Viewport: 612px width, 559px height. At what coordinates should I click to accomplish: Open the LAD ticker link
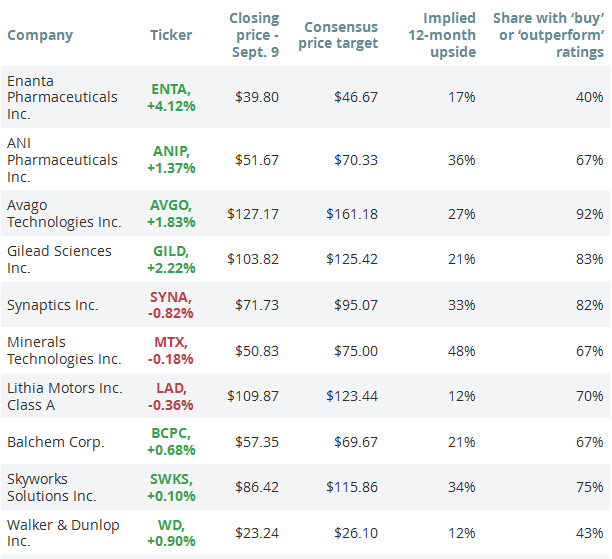(x=168, y=388)
